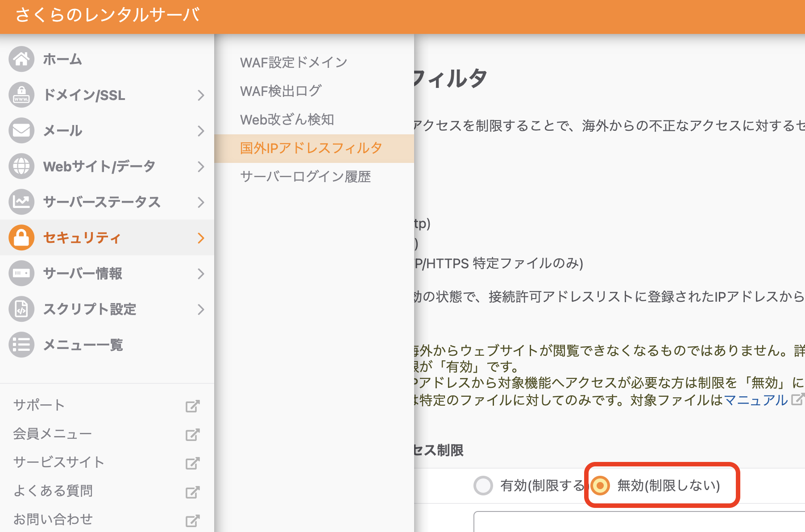Click the external link icon next to サポート
This screenshot has width=805, height=532.
(x=192, y=406)
